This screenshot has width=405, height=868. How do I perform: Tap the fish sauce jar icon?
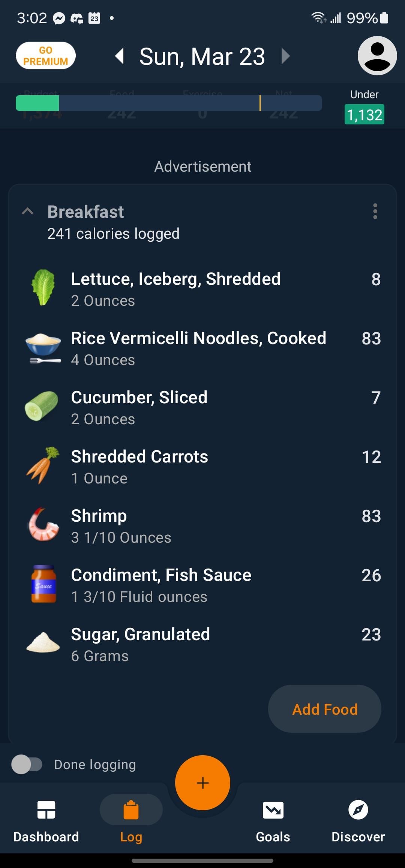coord(43,584)
